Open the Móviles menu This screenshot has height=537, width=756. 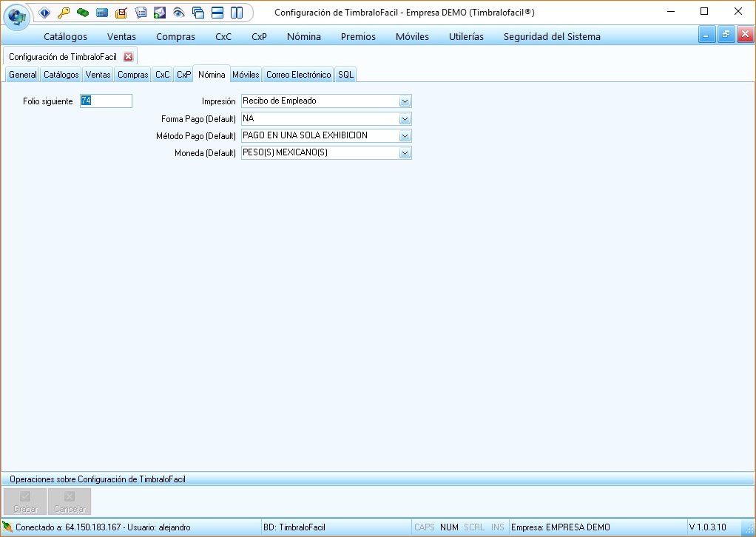tap(412, 37)
